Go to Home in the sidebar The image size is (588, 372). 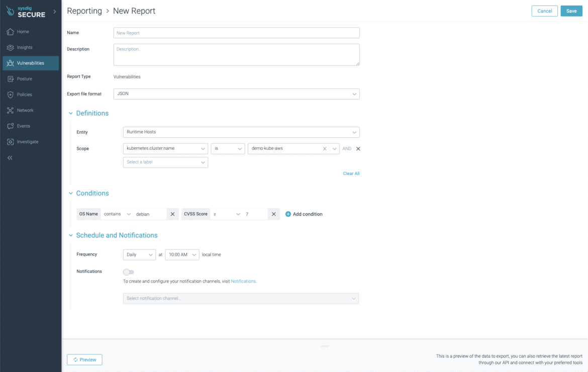[x=31, y=32]
